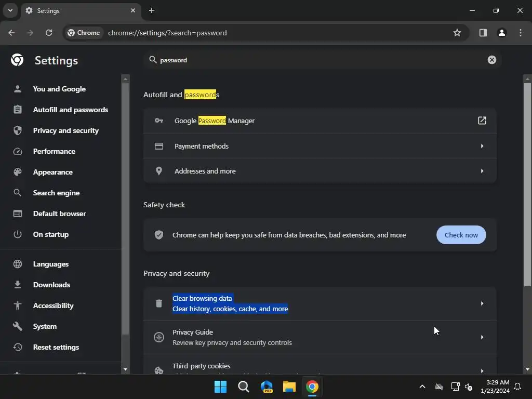This screenshot has width=532, height=399.
Task: Expand Payment methods with its arrow
Action: [x=482, y=146]
